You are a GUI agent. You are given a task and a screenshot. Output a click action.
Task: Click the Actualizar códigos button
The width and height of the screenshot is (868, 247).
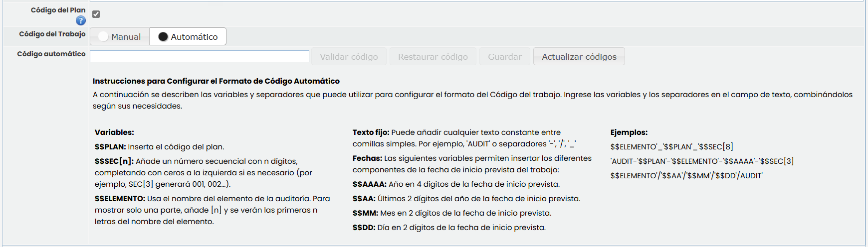point(579,57)
